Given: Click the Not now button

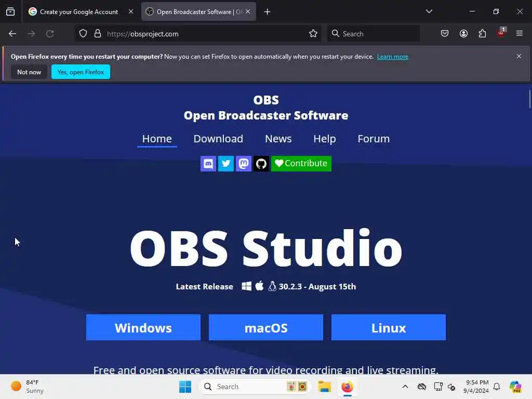Looking at the screenshot, I should tap(29, 72).
